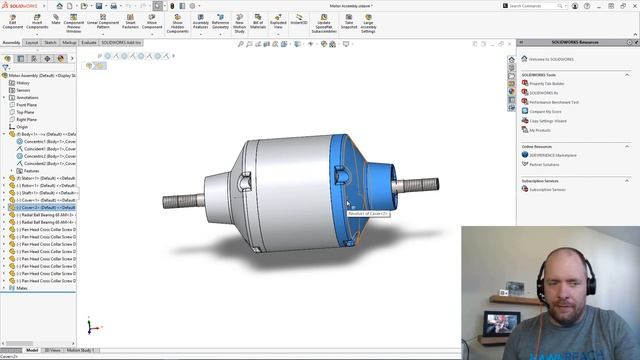
Task: Toggle the Instant3D tool
Action: [299, 20]
